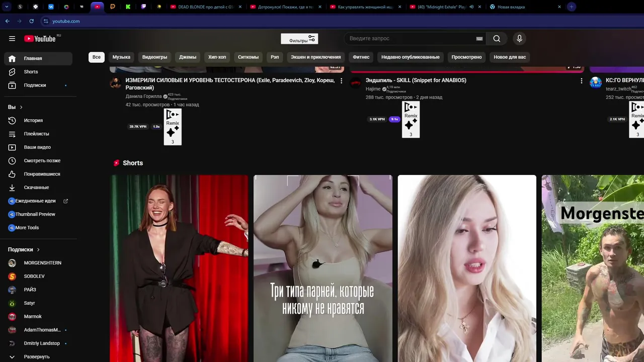Screen dimensions: 644x362
Task: Open a new browser tab
Action: [x=571, y=7]
